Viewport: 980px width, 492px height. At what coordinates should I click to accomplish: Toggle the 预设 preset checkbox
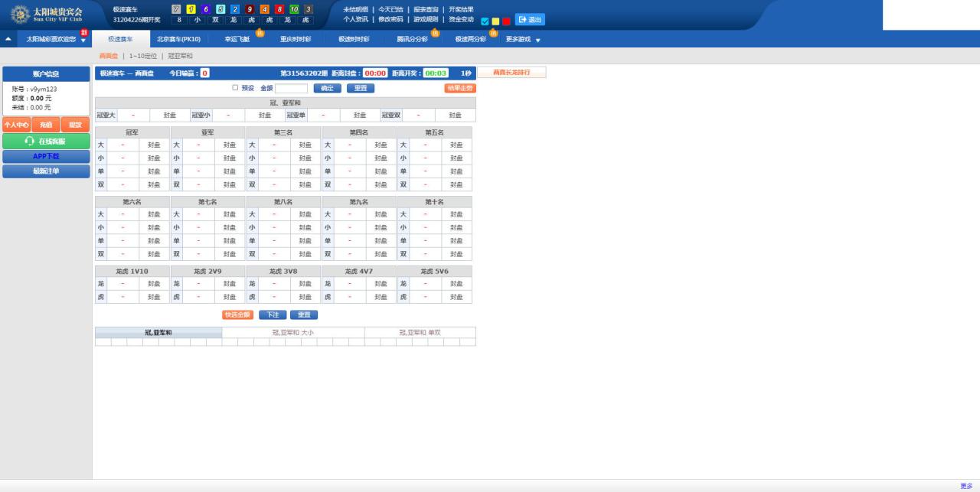[x=235, y=88]
